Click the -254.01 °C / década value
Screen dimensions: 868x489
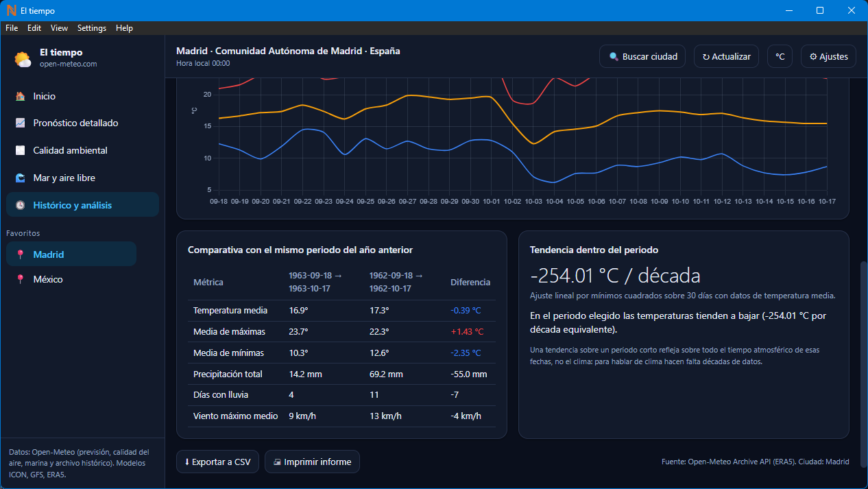[x=615, y=276]
